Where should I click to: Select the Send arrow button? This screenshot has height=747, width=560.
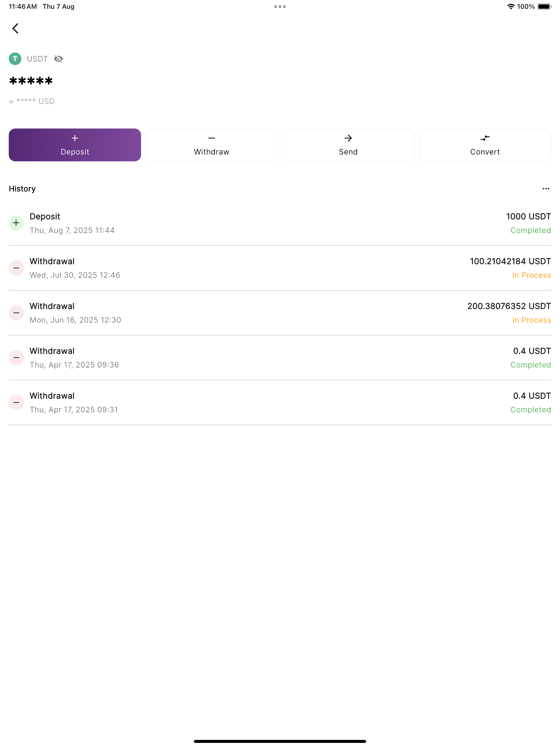point(348,145)
